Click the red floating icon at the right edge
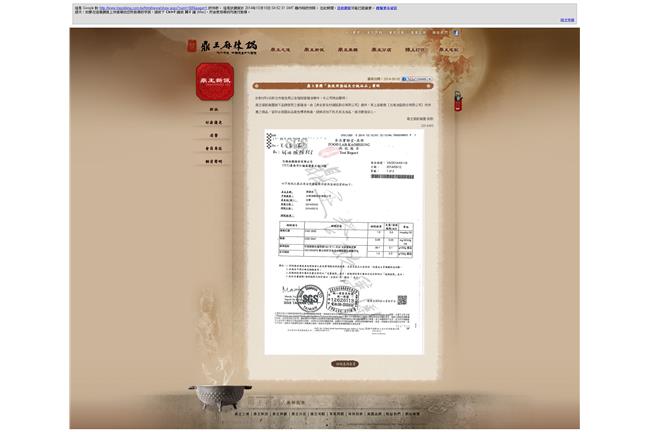This screenshot has width=650, height=432. (458, 101)
